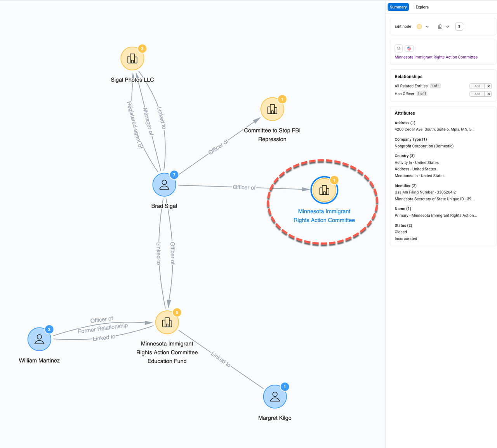
Task: Open Minnesota Immigrant Rights Action Committee link
Action: [x=436, y=57]
